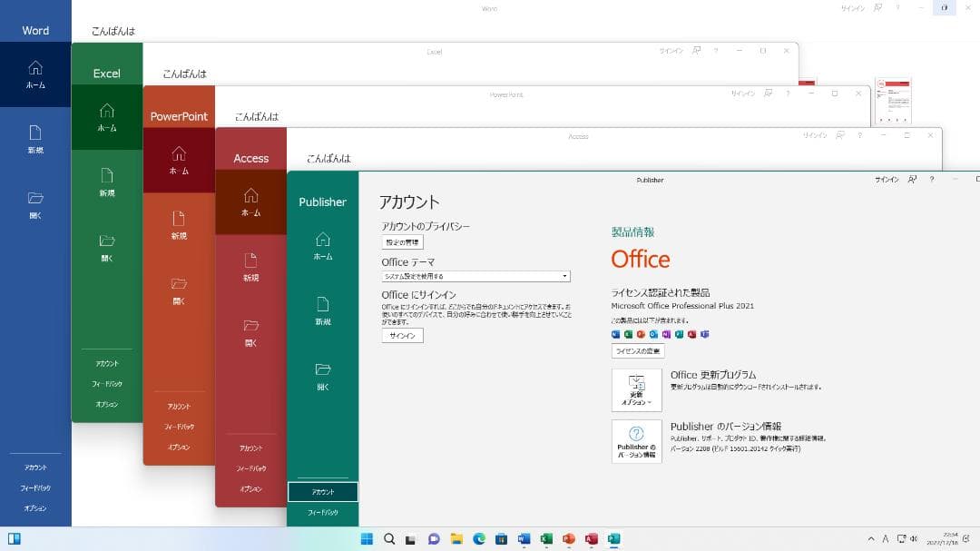
Task: Open the Publisher sign-in options arrow
Action: (x=911, y=180)
